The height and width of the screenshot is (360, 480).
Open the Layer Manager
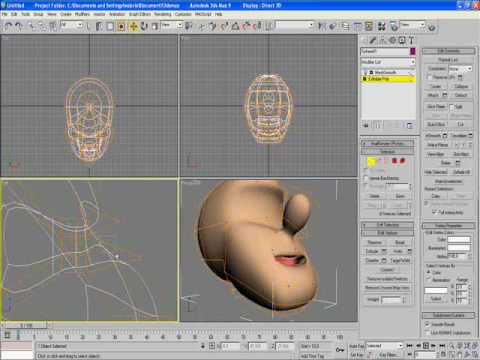point(346,26)
